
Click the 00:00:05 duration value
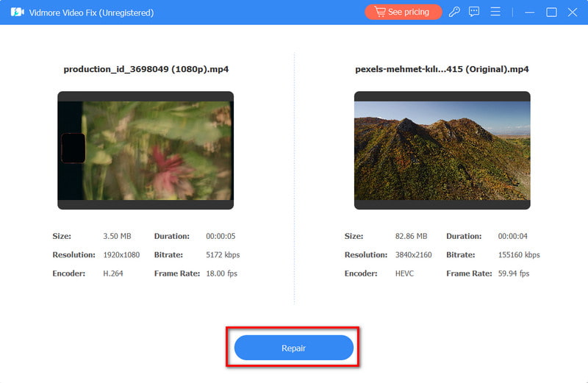tap(220, 237)
